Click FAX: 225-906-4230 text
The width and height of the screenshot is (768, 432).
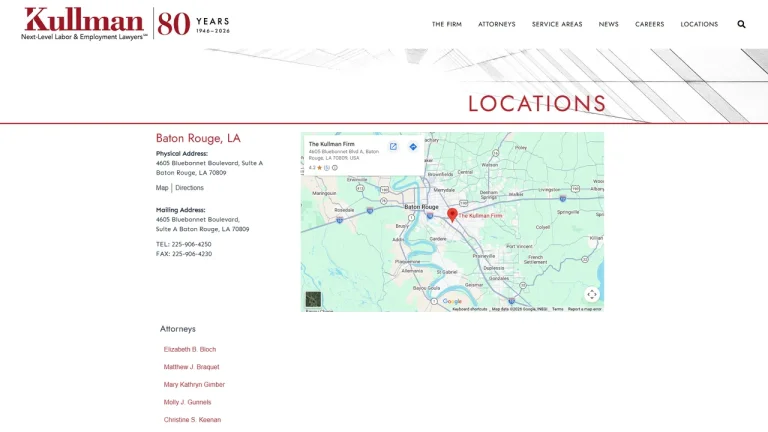coord(184,254)
